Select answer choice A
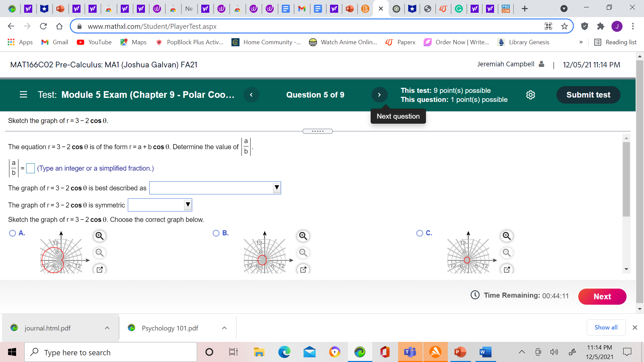The height and width of the screenshot is (362, 644). 12,233
